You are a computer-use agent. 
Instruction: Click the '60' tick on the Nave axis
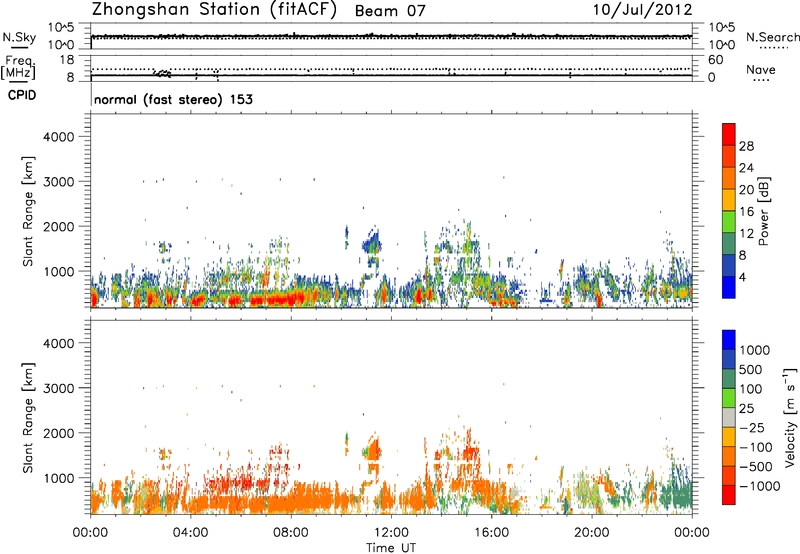coord(716,60)
